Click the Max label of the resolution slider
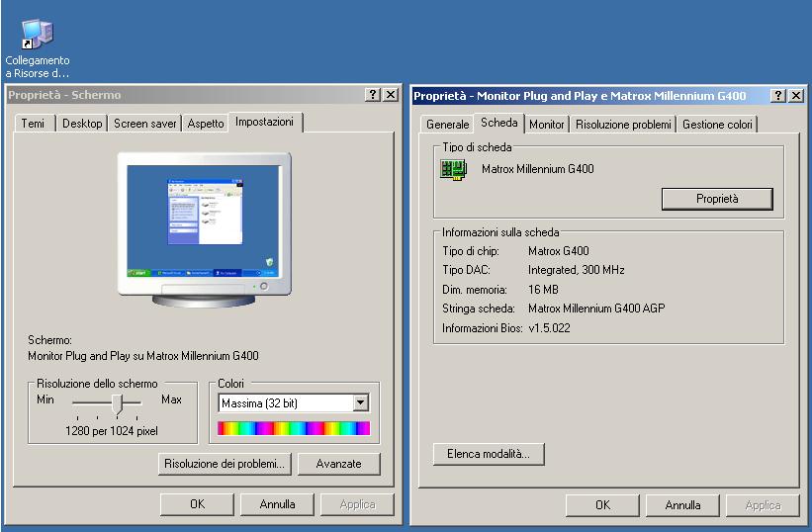 click(x=171, y=399)
